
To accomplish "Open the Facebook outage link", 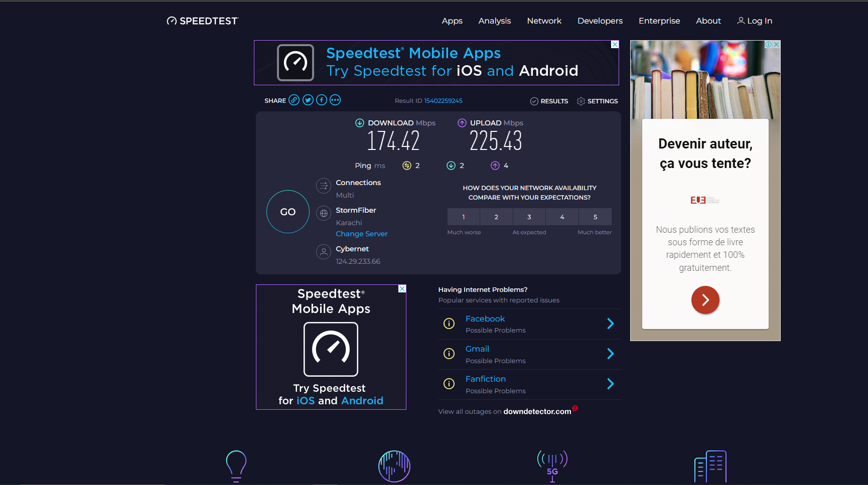I will tap(485, 318).
